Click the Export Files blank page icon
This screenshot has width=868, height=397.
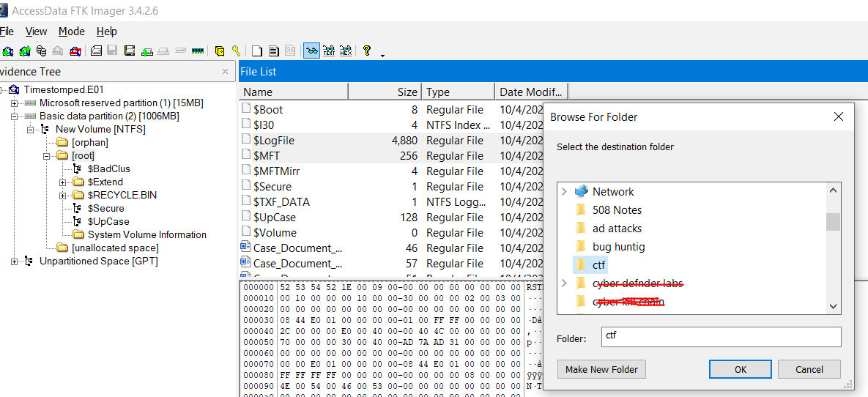[x=257, y=51]
